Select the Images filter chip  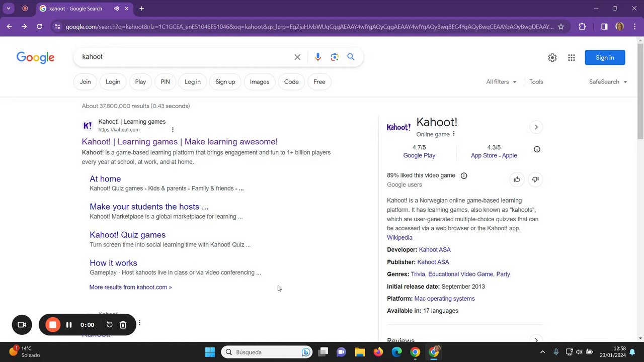[260, 82]
